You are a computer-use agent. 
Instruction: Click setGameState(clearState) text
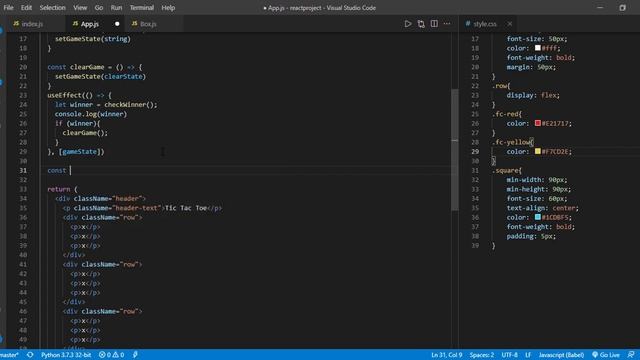(100, 76)
